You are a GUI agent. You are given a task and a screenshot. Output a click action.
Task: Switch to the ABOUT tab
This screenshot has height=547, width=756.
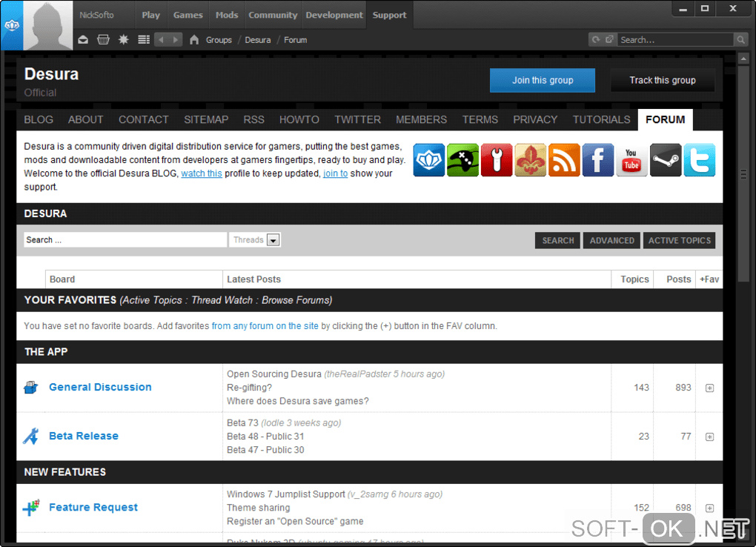[x=85, y=119]
